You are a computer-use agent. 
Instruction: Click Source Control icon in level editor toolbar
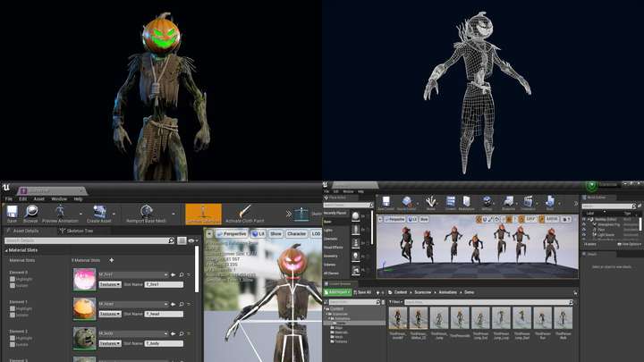click(407, 203)
